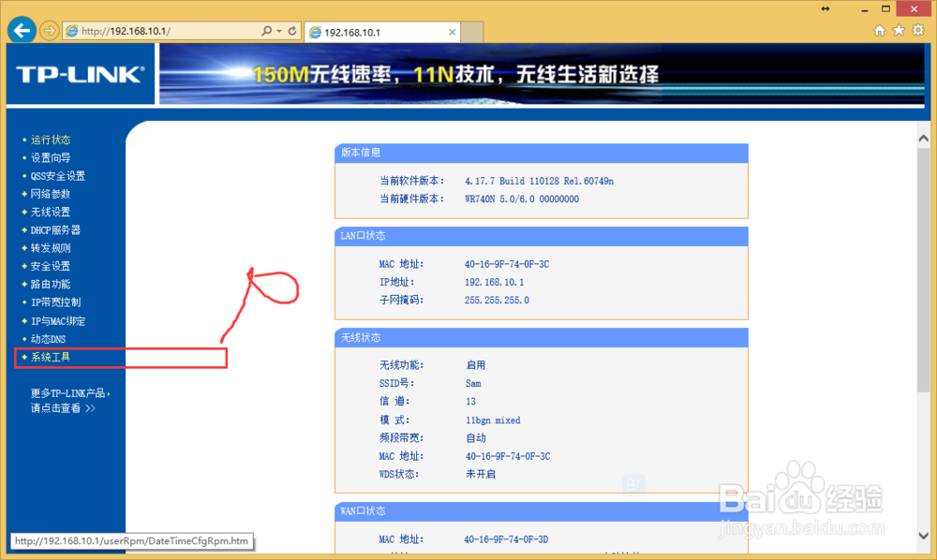Expand IP与MAC绑定 menu
Image resolution: width=937 pixels, height=560 pixels.
(x=58, y=321)
